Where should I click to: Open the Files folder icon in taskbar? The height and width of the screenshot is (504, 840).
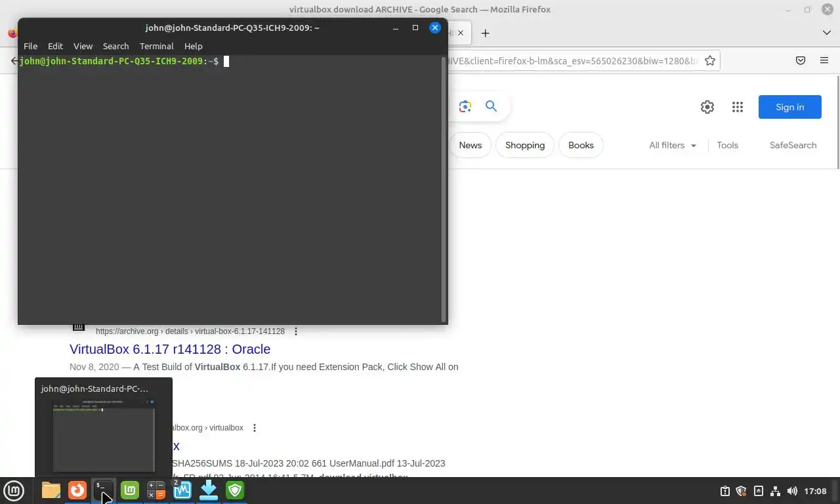click(x=51, y=490)
